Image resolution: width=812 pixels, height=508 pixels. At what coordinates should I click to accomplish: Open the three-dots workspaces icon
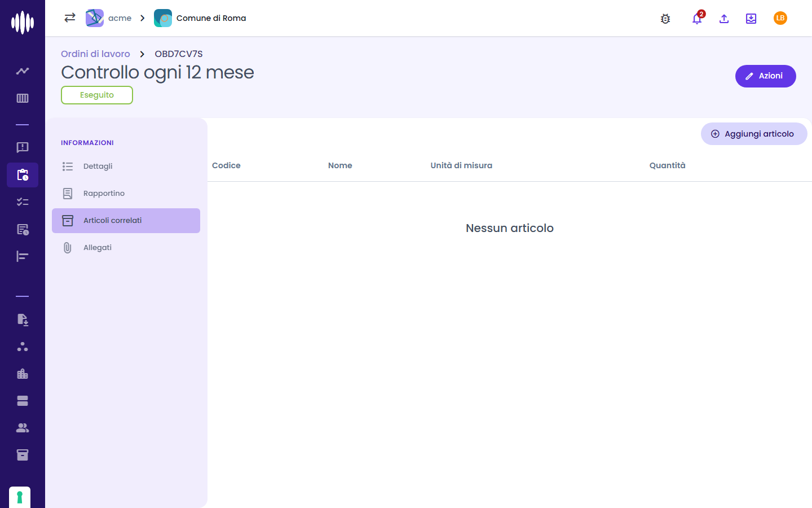[x=23, y=347]
